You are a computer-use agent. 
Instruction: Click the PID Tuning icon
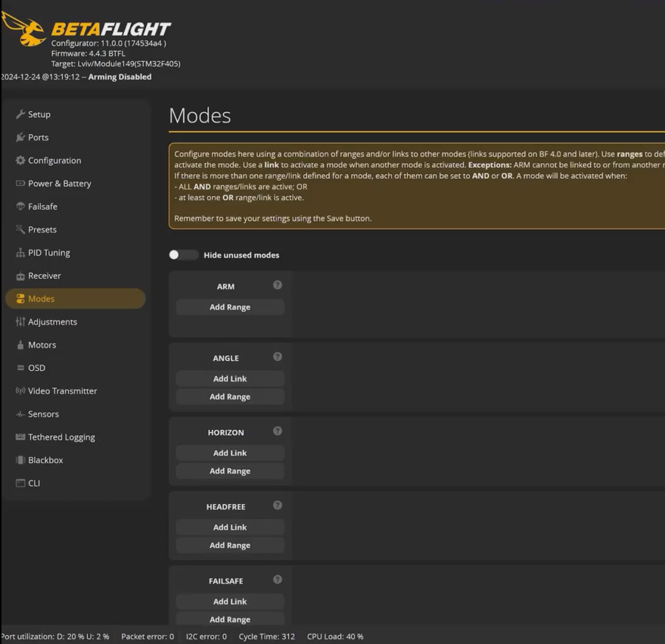coord(20,253)
